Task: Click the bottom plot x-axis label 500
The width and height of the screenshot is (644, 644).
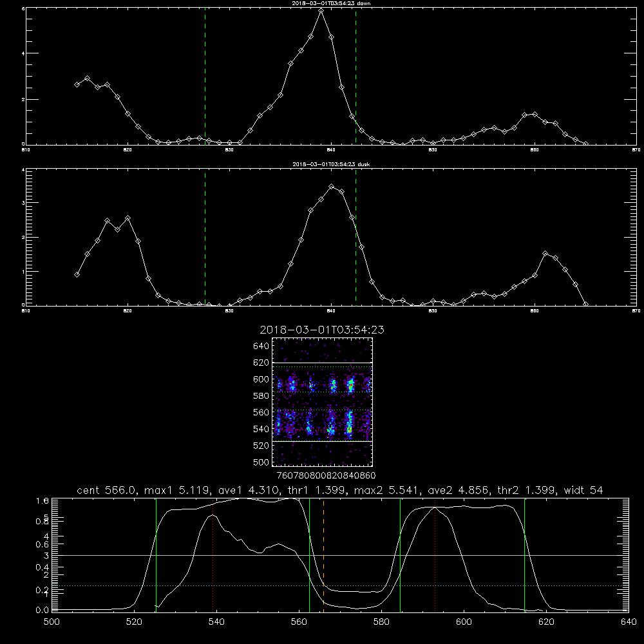Action: coord(52,622)
